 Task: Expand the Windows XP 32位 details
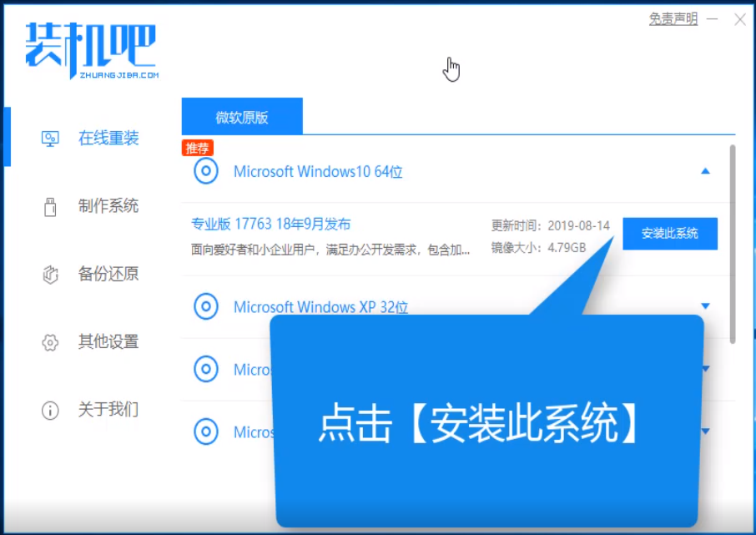pos(705,306)
